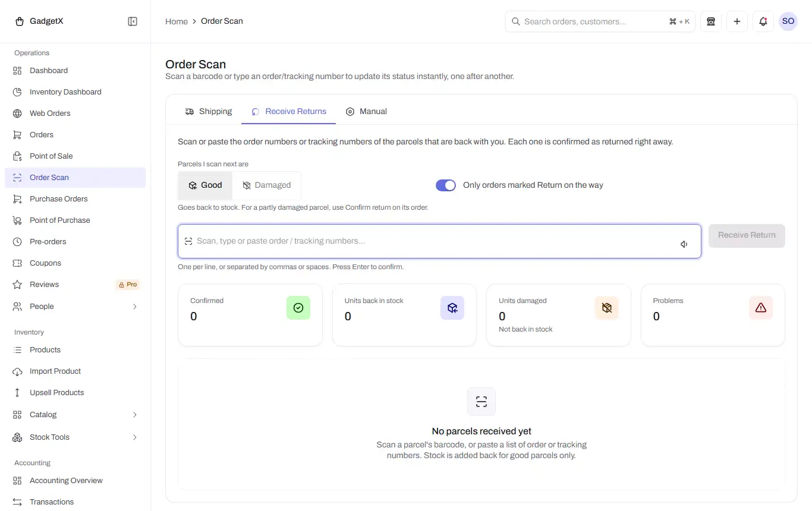
Task: Click the Units damaged box icon
Action: point(607,308)
